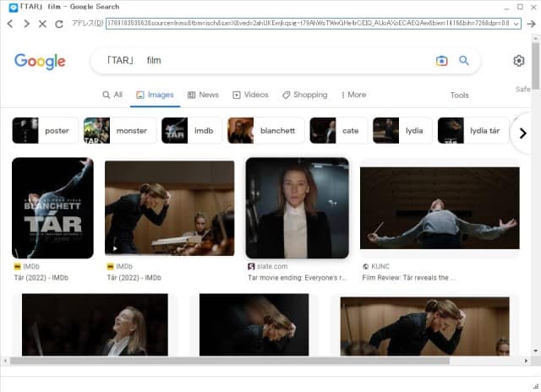Screen dimensions: 541x392
Task: Click the go arrow beside address bar
Action: (x=532, y=24)
